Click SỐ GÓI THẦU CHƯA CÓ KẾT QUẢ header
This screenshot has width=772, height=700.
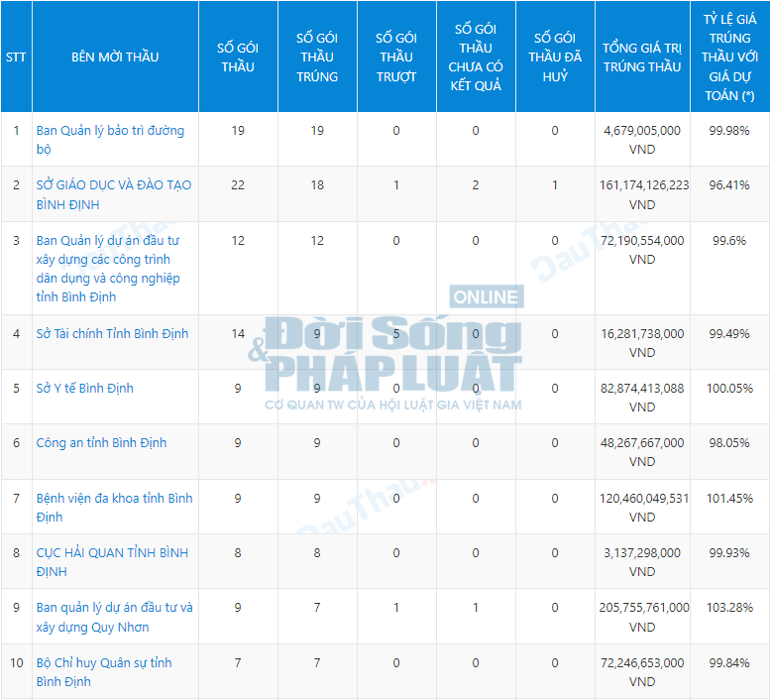[476, 57]
